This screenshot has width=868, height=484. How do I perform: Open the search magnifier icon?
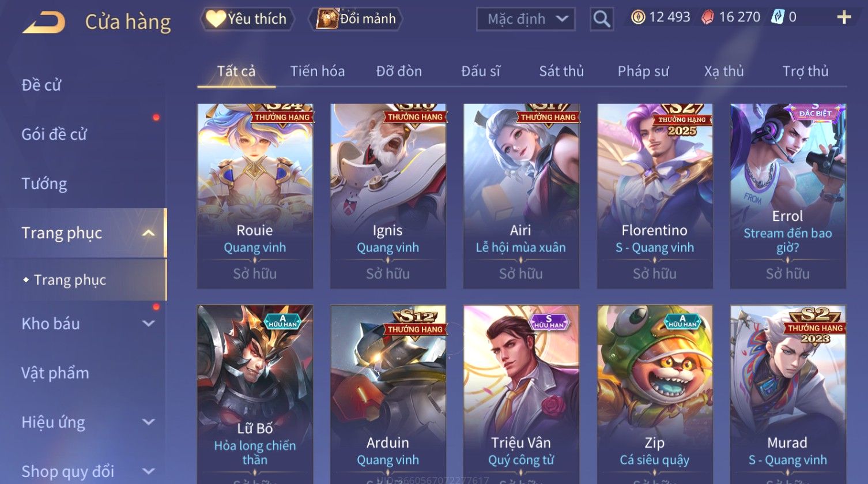pyautogui.click(x=602, y=19)
